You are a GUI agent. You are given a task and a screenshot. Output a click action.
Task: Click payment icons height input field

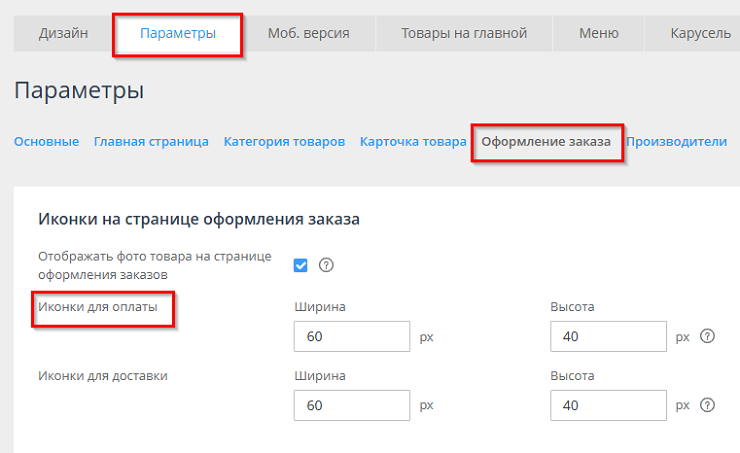[x=608, y=336]
